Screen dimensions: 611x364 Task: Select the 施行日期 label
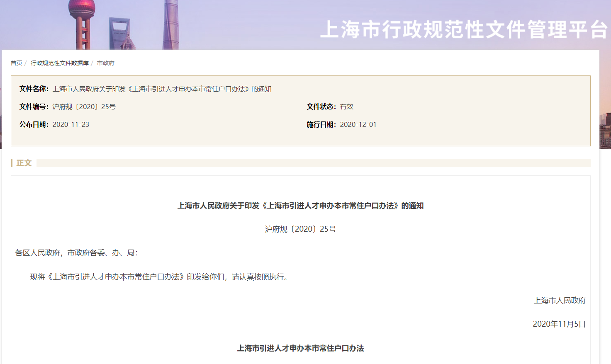tap(321, 125)
